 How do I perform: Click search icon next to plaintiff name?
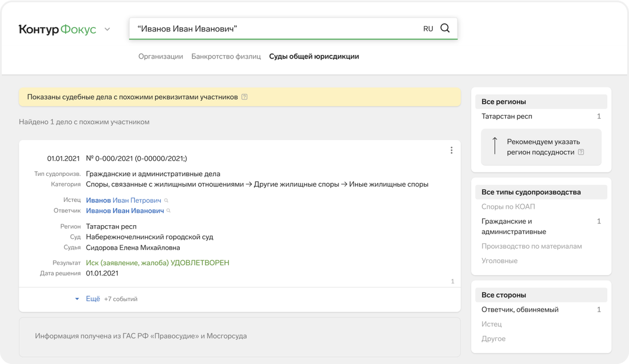167,201
